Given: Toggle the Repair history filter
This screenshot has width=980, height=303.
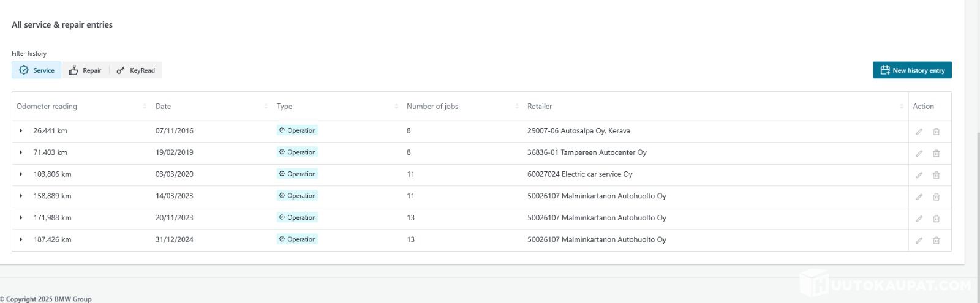Looking at the screenshot, I should click(85, 70).
